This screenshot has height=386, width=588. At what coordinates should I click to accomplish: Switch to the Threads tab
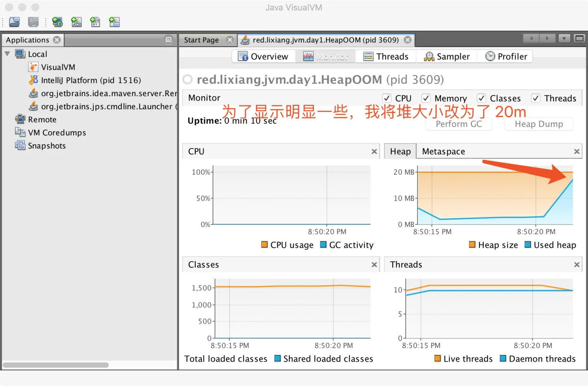[x=386, y=56]
